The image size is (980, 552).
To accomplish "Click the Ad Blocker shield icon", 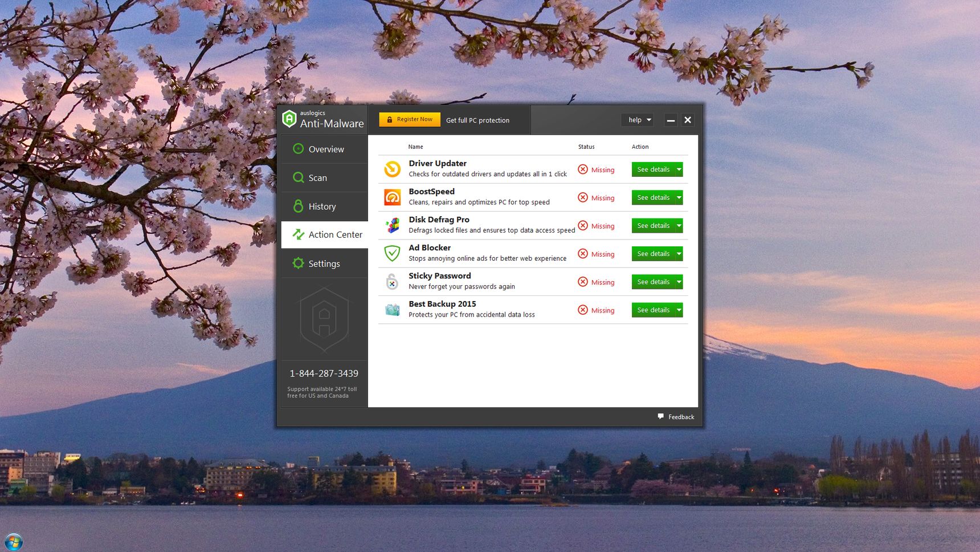I will 392,253.
